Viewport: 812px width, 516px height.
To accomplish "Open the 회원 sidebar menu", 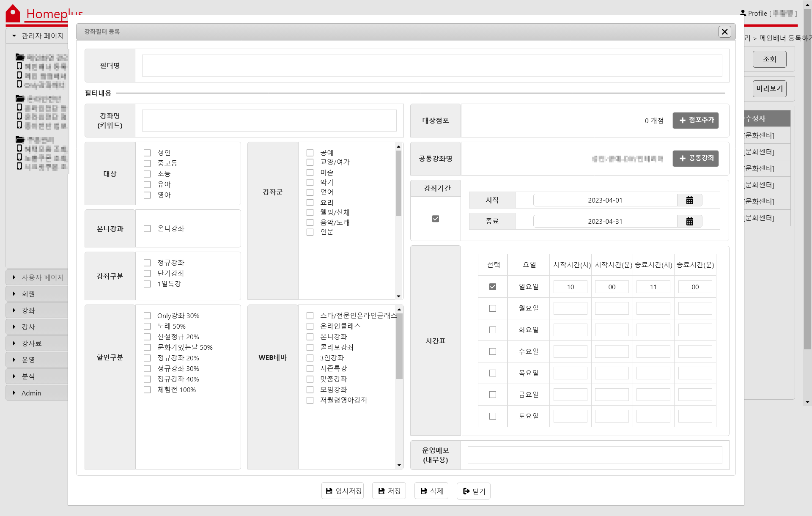I will (x=28, y=294).
